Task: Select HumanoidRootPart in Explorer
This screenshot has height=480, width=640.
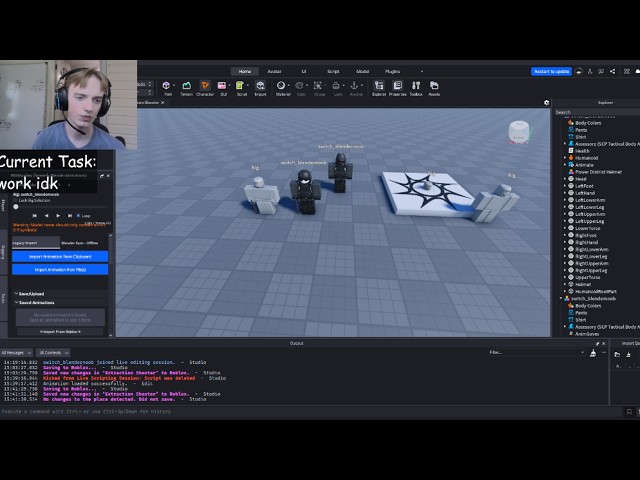Action: [x=596, y=291]
